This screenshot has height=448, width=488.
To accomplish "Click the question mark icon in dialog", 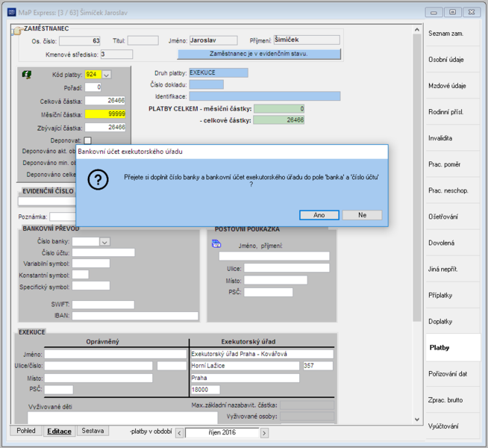I will click(98, 180).
